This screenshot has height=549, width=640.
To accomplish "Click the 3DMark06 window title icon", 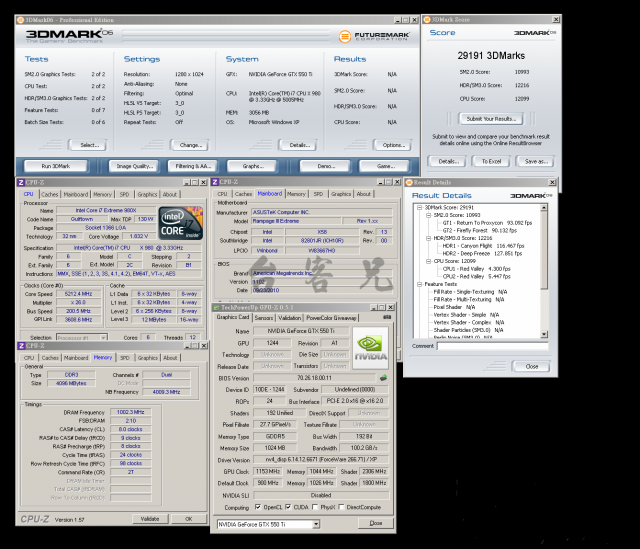I will [x=20, y=20].
